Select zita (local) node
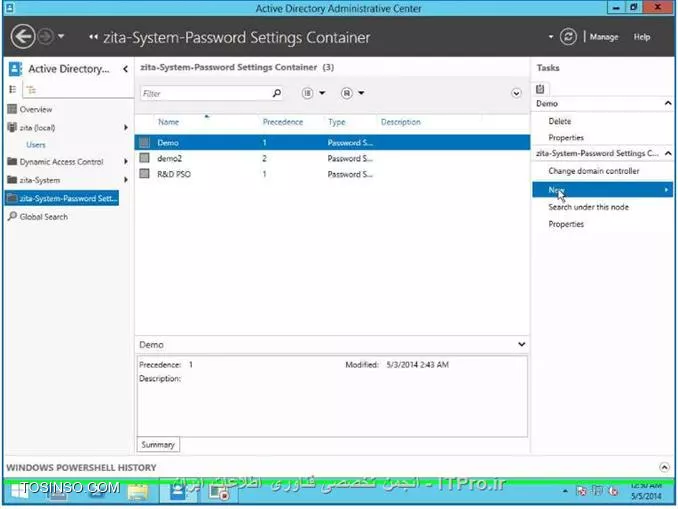Image resolution: width=678 pixels, height=509 pixels. tap(37, 128)
